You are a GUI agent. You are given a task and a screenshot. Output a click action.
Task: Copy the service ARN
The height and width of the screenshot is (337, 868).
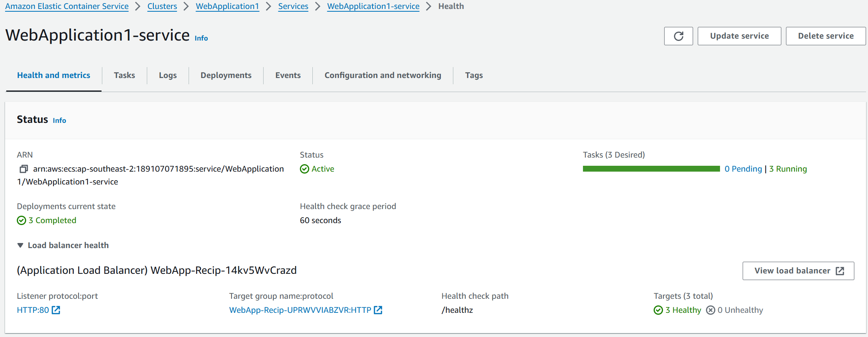click(24, 169)
